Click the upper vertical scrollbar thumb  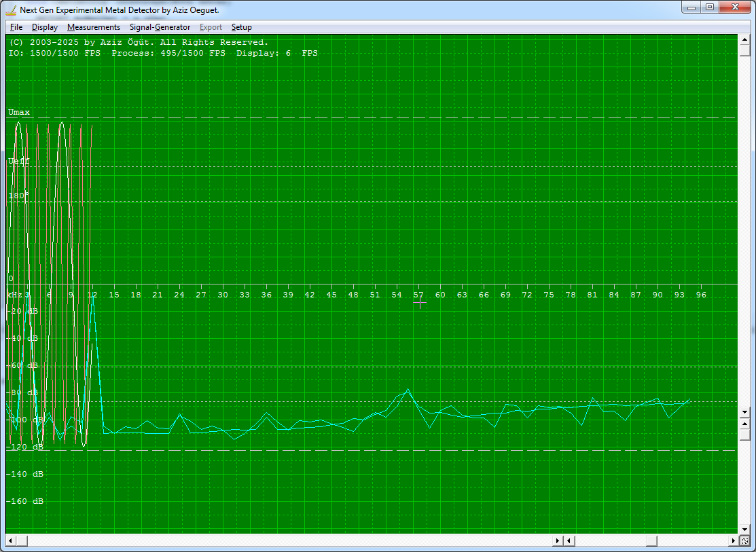(744, 50)
